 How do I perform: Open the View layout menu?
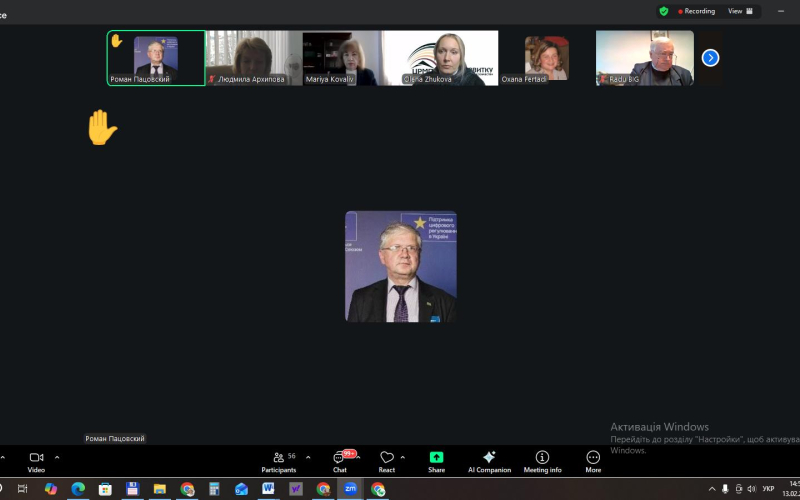pyautogui.click(x=740, y=11)
